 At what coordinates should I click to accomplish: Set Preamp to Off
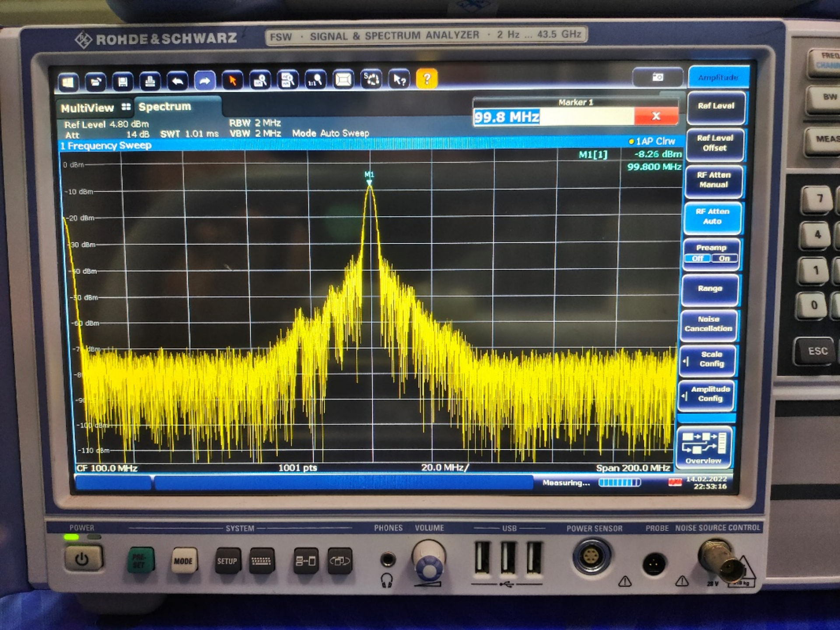point(697,259)
